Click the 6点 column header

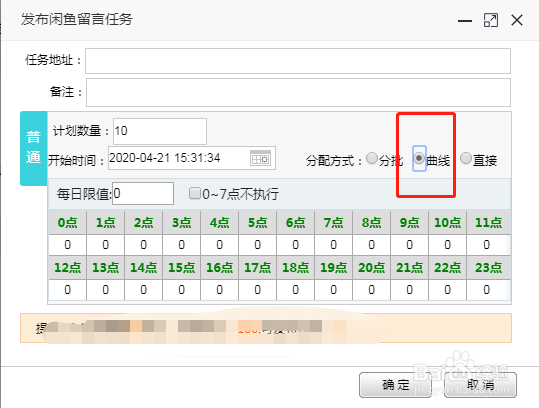click(295, 223)
